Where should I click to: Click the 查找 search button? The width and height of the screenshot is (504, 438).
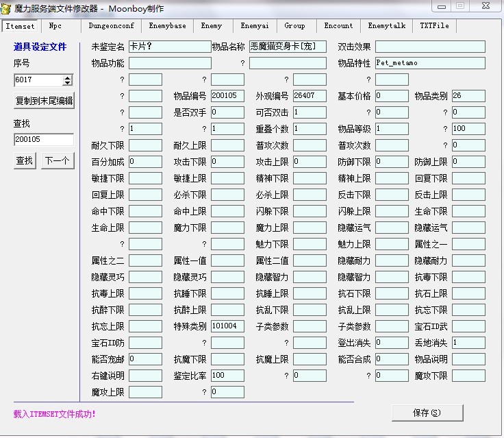click(x=25, y=161)
